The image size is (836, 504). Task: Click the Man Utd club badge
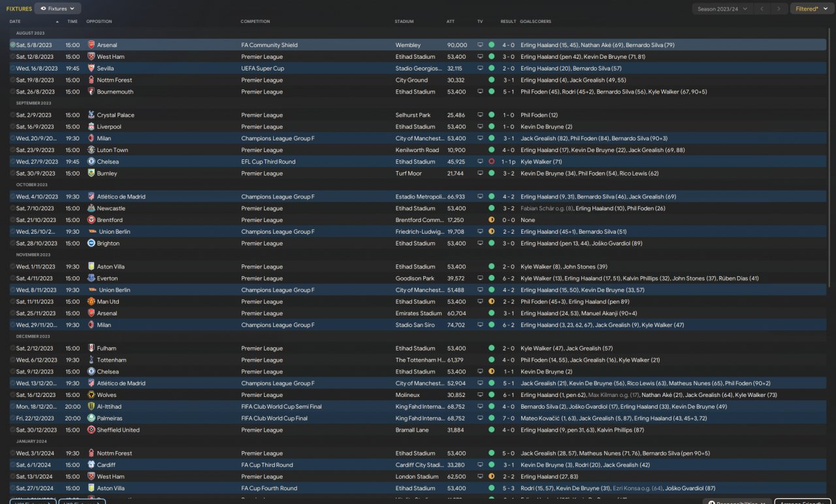point(91,302)
